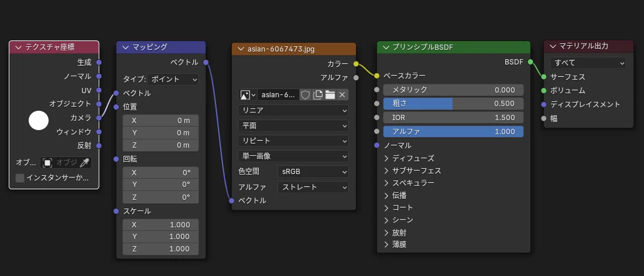Open the ストレート alpha dropdown
The image size is (644, 276).
[313, 187]
